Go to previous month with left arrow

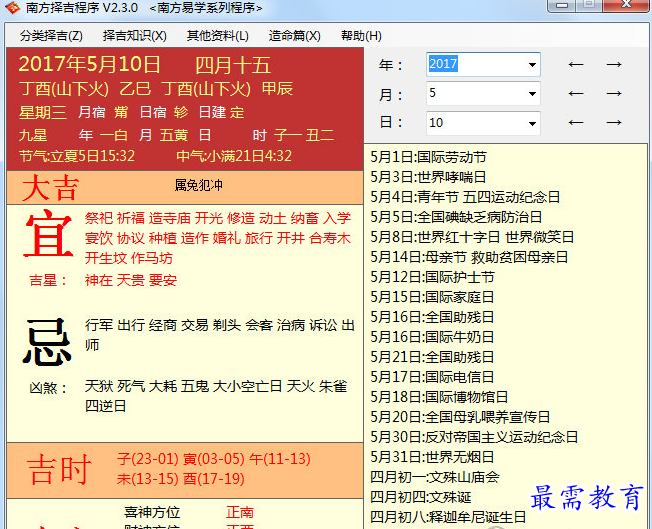click(x=576, y=94)
